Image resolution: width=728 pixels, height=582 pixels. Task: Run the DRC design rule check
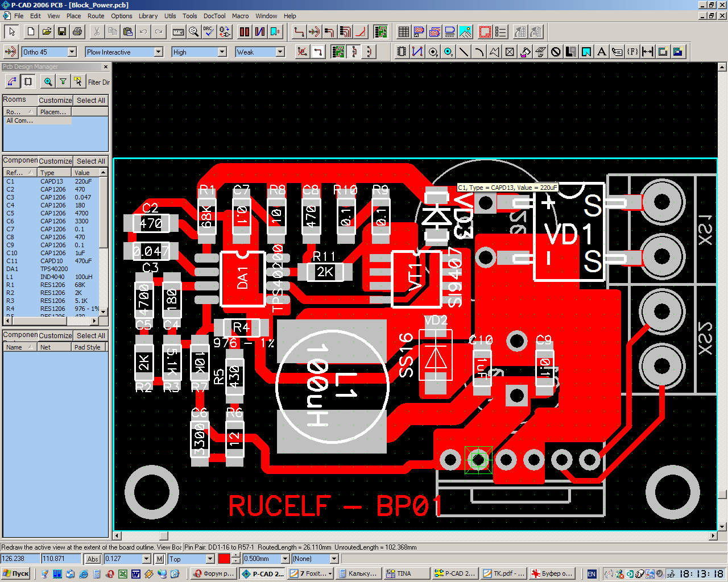point(209,31)
